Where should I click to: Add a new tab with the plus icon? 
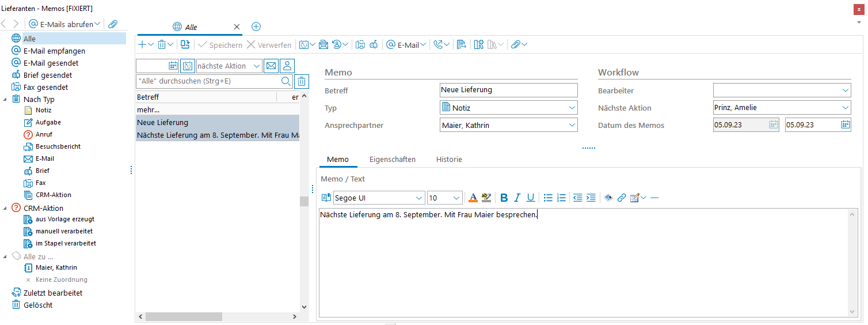[256, 27]
